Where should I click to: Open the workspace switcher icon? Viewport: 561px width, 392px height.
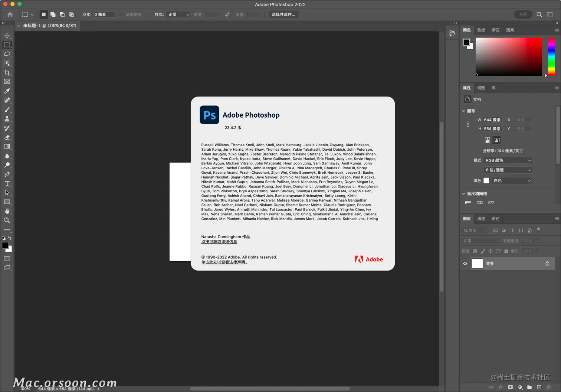[550, 14]
